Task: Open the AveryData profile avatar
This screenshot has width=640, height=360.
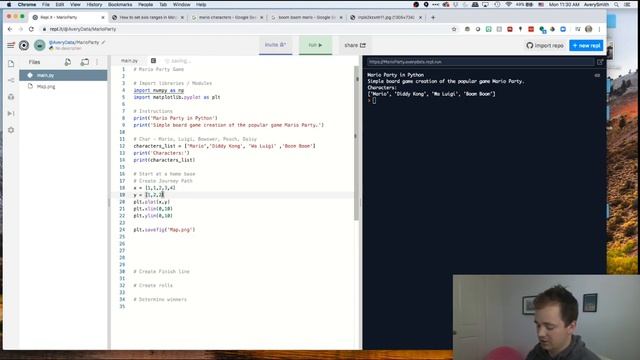Action: click(x=40, y=45)
